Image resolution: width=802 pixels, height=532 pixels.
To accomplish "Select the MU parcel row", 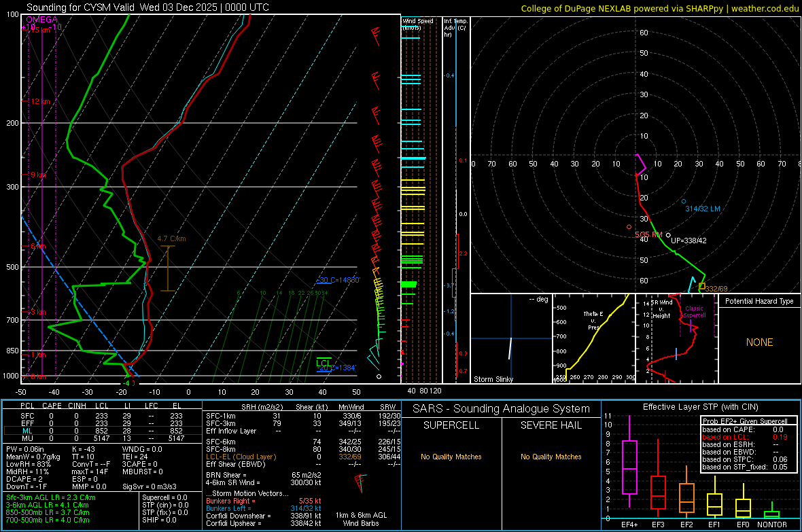I will tap(102, 438).
